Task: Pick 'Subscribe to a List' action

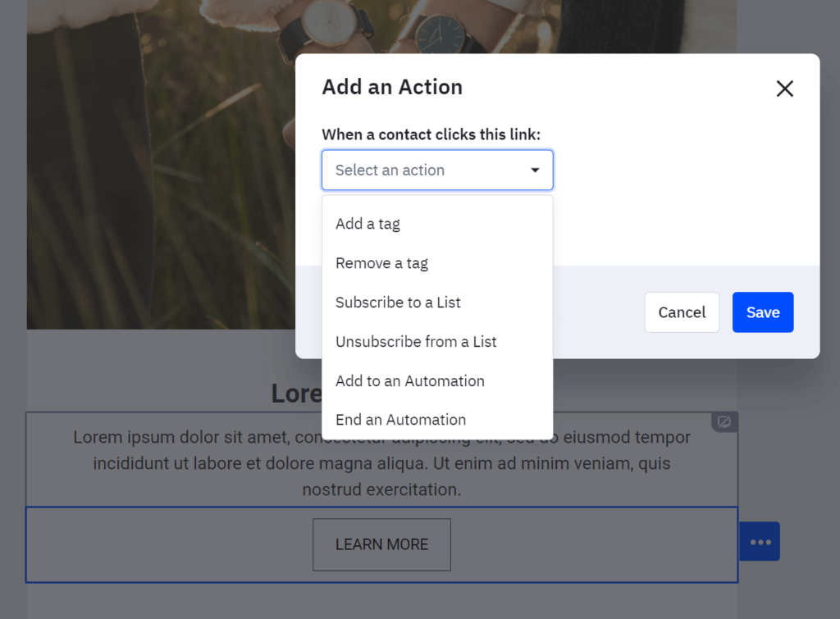Action: [398, 303]
